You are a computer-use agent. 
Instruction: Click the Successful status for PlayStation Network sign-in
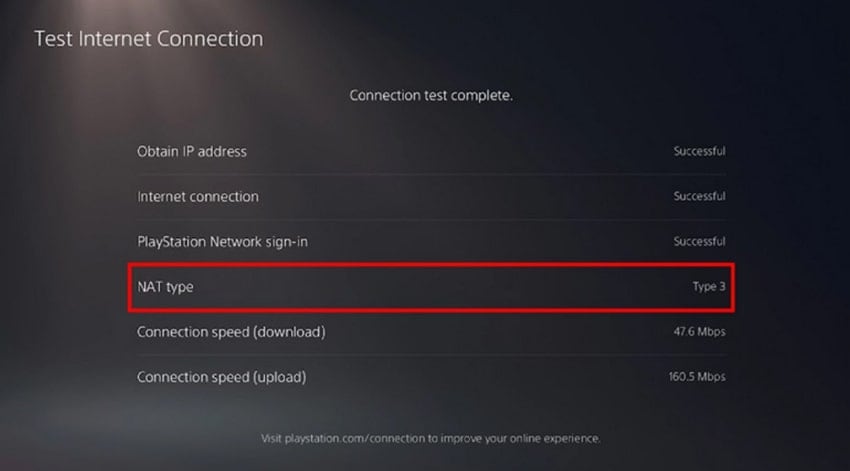[699, 241]
